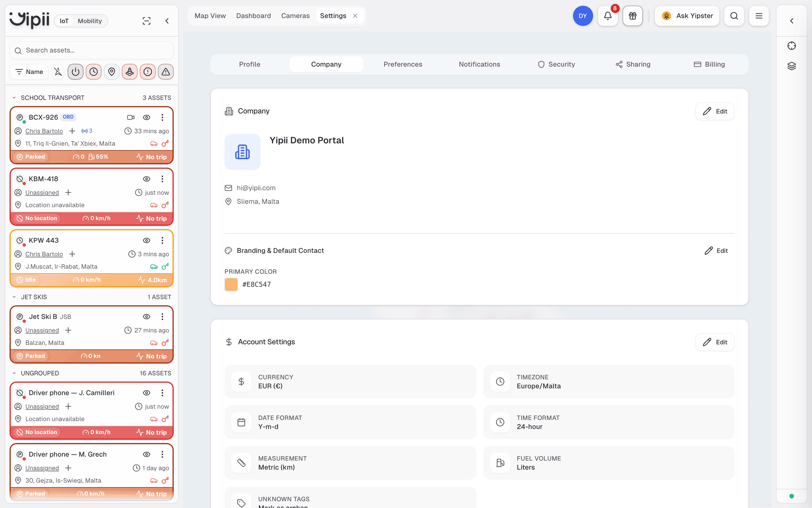This screenshot has width=812, height=508.
Task: Open more options for BCX-926
Action: (x=162, y=117)
